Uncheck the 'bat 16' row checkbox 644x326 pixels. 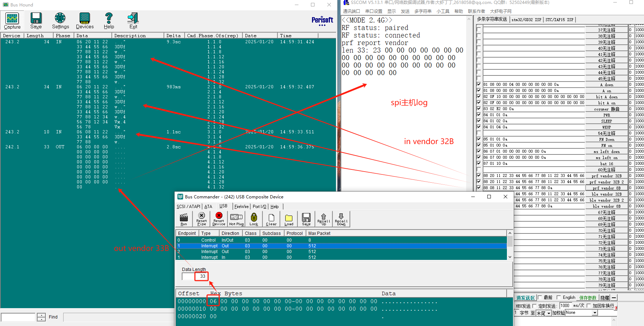tap(479, 163)
